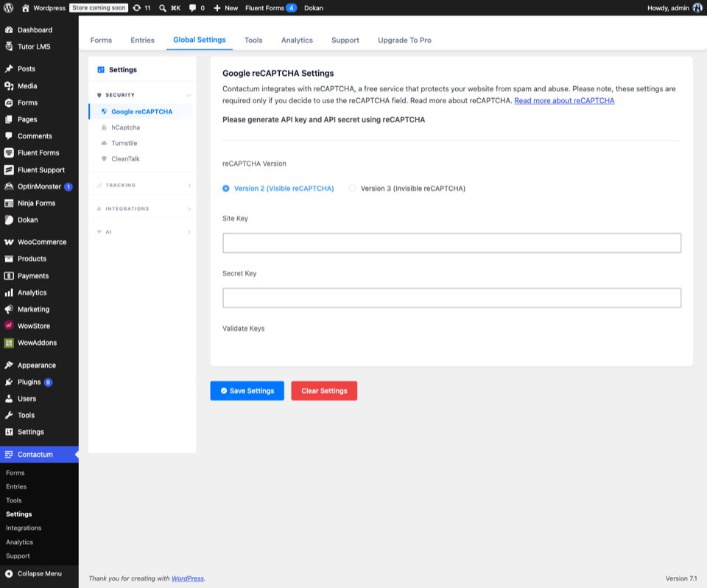The width and height of the screenshot is (707, 588).
Task: Select Version 2 (Visible reCAPTCHA) radio
Action: click(x=226, y=188)
